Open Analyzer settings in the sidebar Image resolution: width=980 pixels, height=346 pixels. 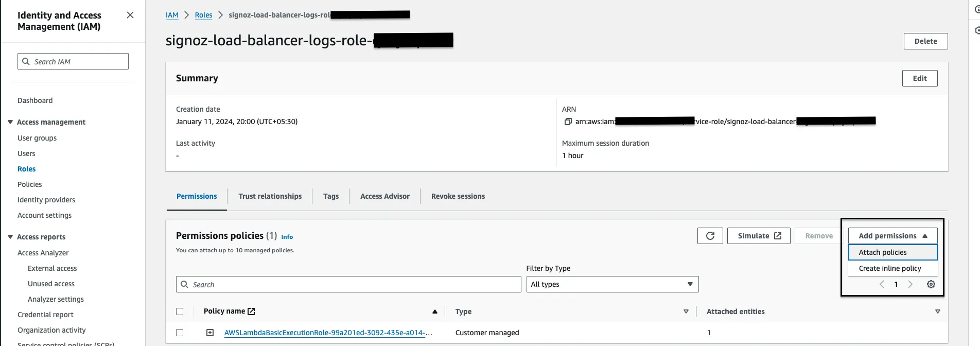coord(56,299)
